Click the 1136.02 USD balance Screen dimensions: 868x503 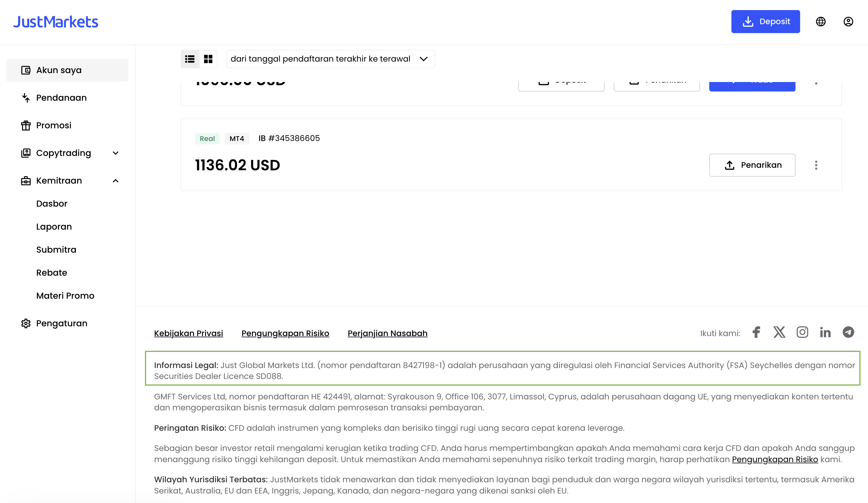(238, 165)
